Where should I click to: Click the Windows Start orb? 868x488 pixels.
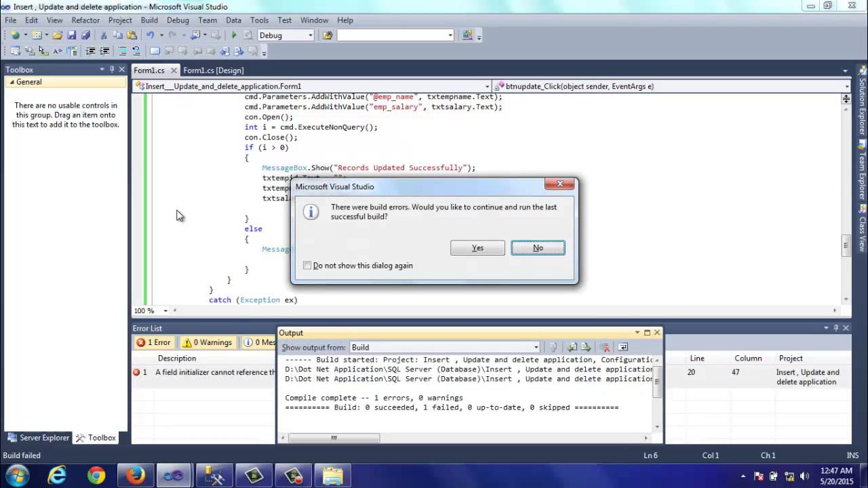click(17, 476)
